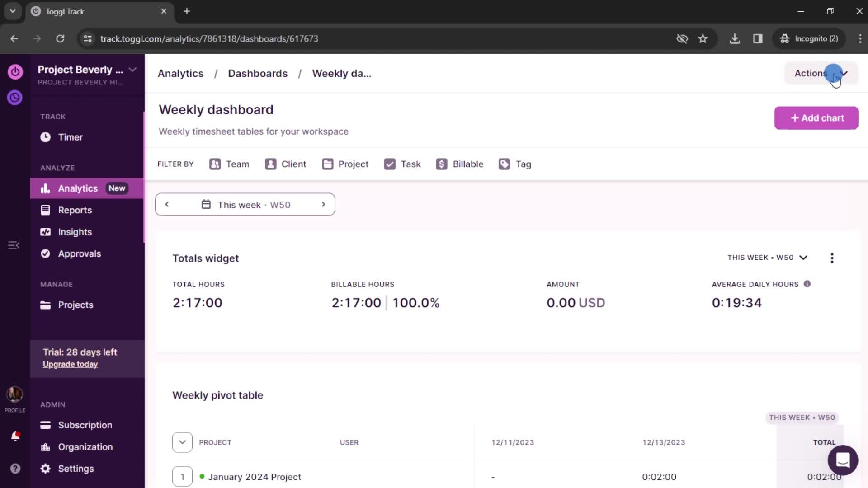Image resolution: width=868 pixels, height=488 pixels.
Task: Toggle the weekly pivot table expander
Action: [x=183, y=442]
